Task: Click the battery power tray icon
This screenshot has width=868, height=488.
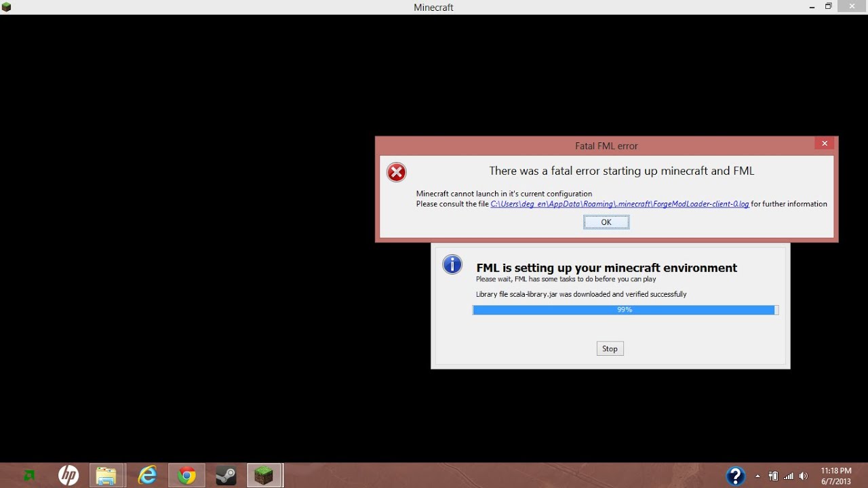Action: coord(773,476)
